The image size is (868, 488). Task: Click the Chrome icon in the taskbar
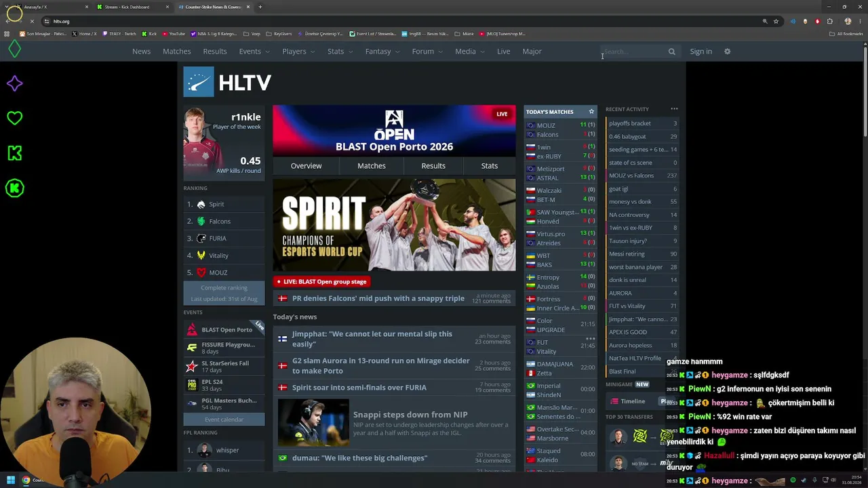[26, 481]
